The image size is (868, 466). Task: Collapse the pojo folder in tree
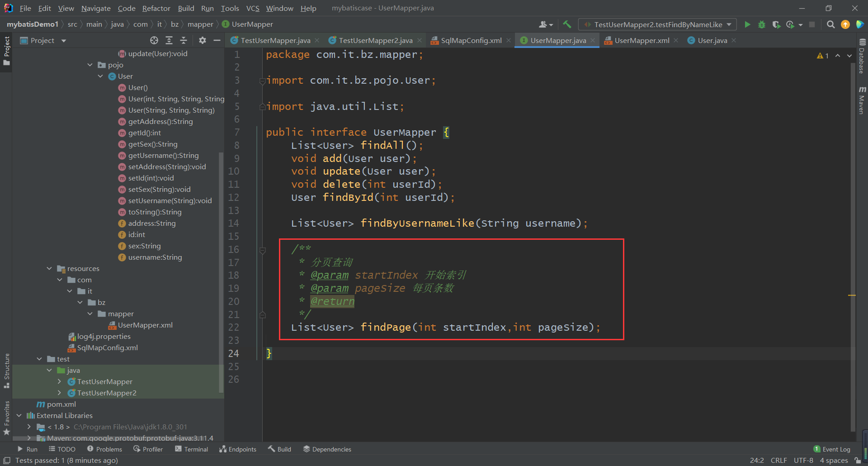90,65
